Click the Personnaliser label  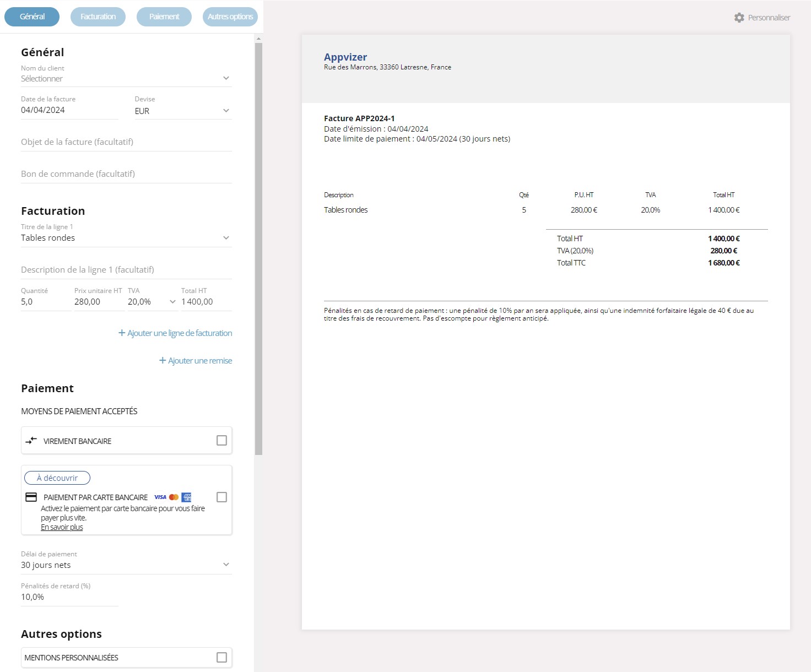point(769,18)
